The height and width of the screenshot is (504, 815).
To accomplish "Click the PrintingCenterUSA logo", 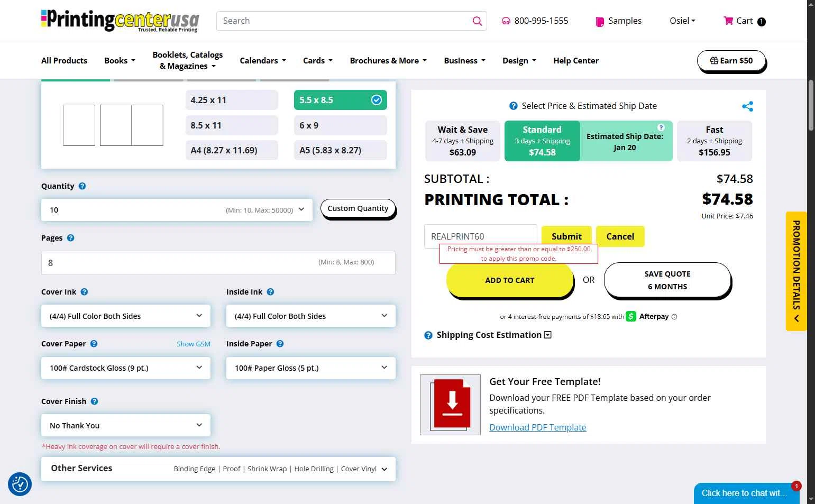I will tap(120, 21).
